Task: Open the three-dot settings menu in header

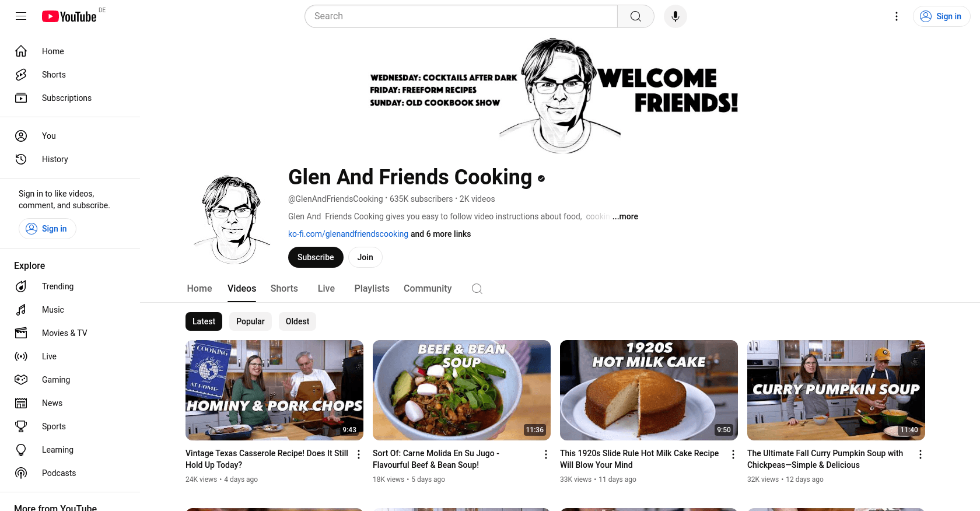Action: [897, 16]
